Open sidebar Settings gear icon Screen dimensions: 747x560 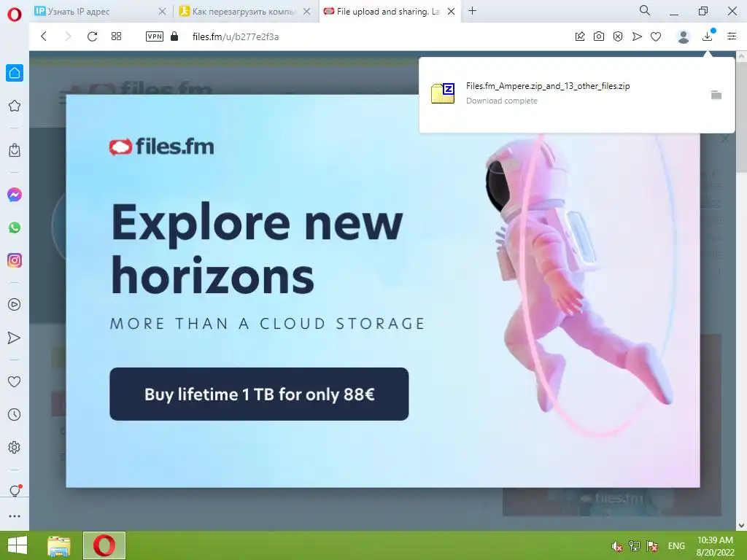point(15,447)
